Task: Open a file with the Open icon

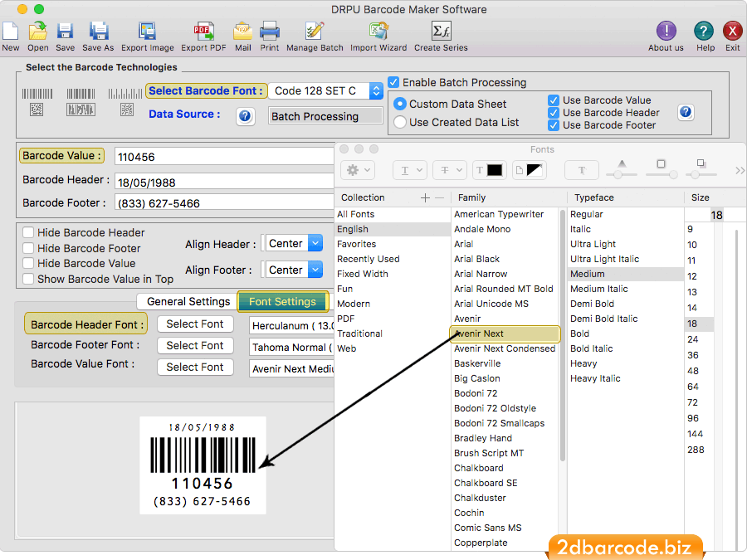Action: [x=37, y=32]
